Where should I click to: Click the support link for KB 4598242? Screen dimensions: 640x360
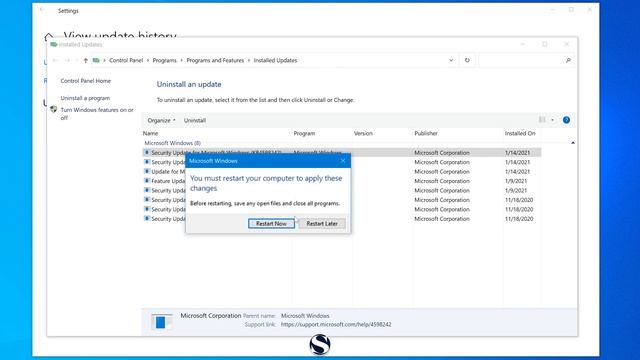(336, 324)
